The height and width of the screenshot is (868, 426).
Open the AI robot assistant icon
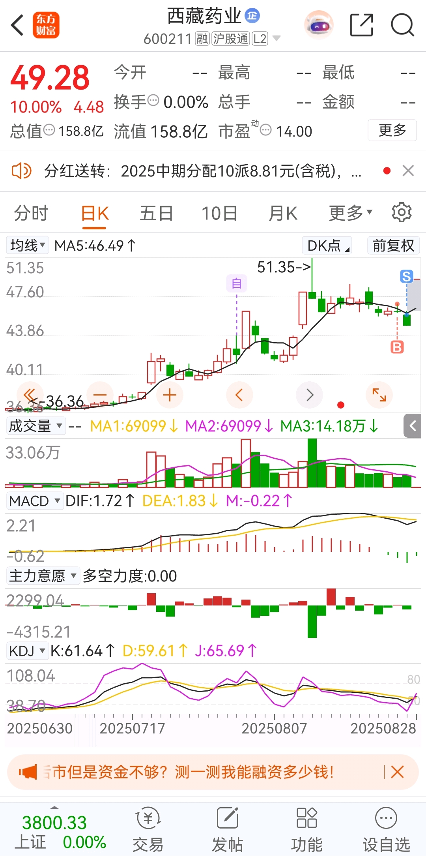(319, 25)
